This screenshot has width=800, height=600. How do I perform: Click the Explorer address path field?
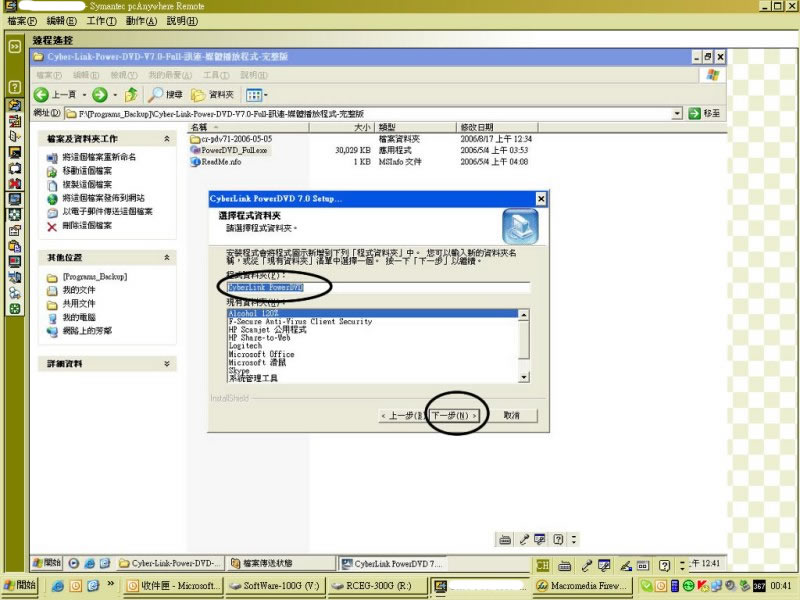tap(367, 113)
